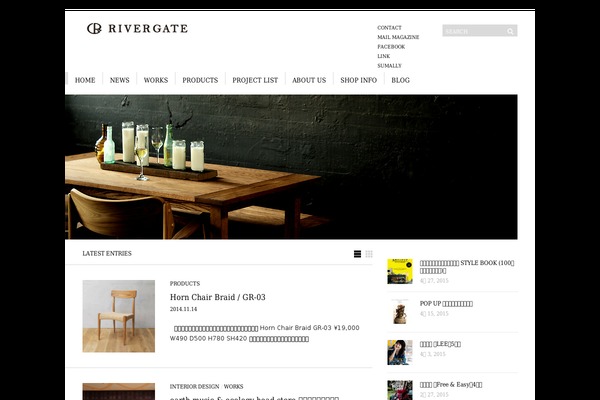Click WORKS category next to INTERIOR DESIGN

click(x=233, y=387)
